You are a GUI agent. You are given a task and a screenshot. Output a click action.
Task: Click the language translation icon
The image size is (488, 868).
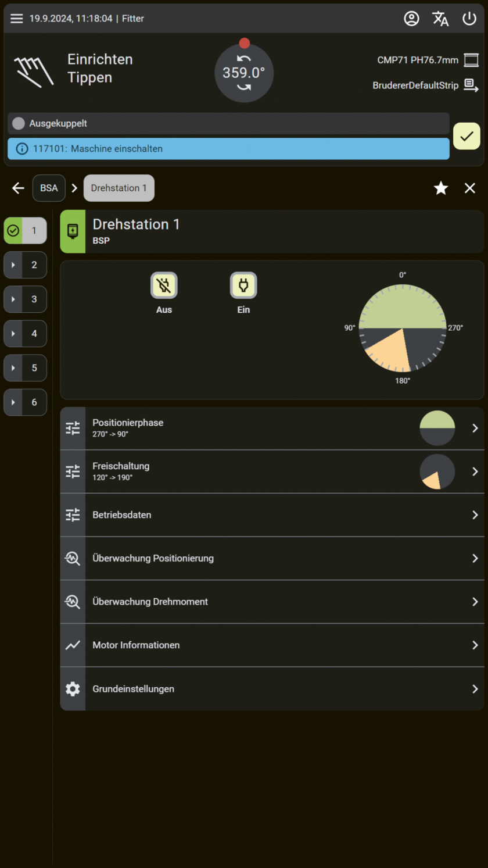tap(440, 19)
